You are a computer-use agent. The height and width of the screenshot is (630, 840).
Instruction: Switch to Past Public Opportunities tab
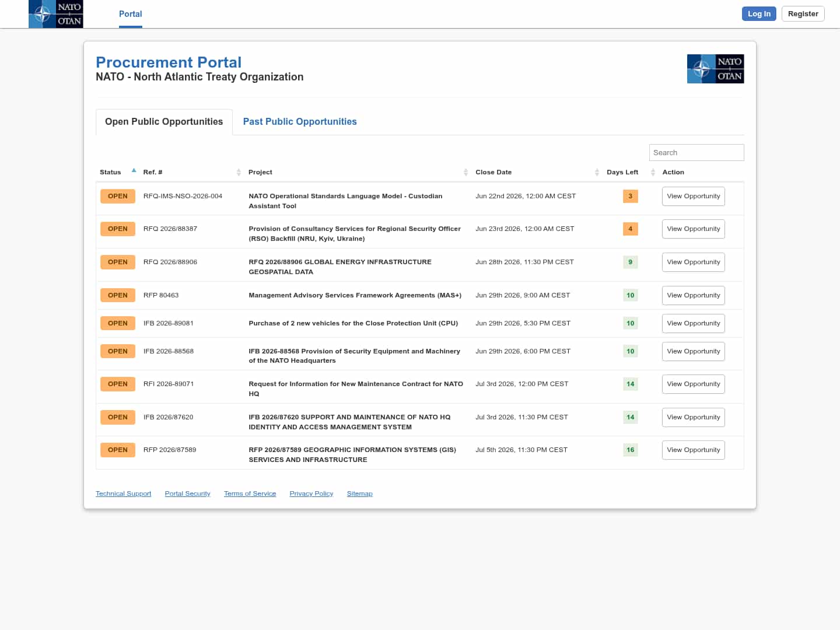300,121
